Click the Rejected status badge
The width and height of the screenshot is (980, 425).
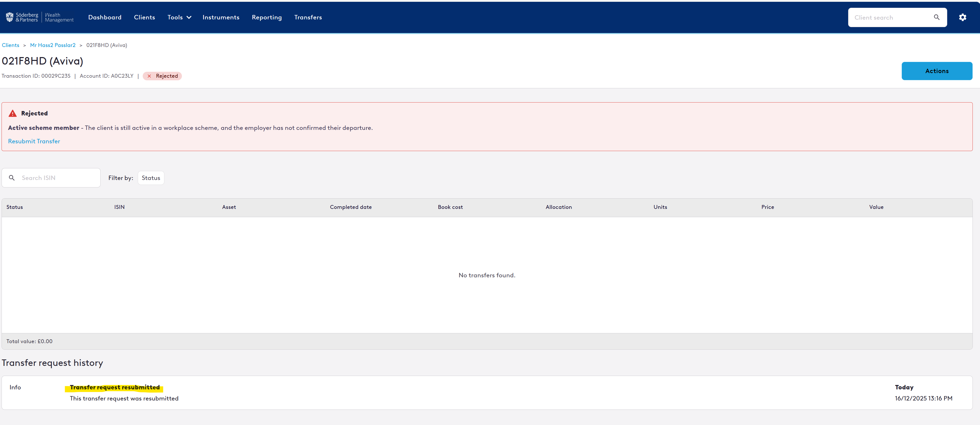pos(163,76)
